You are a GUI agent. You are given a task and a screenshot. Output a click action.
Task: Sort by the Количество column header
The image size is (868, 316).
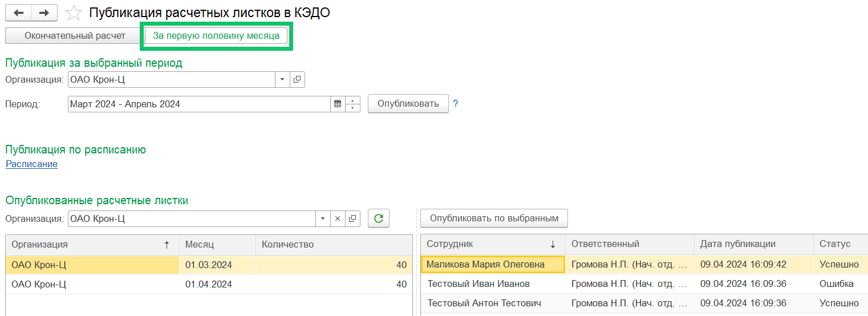(x=334, y=244)
